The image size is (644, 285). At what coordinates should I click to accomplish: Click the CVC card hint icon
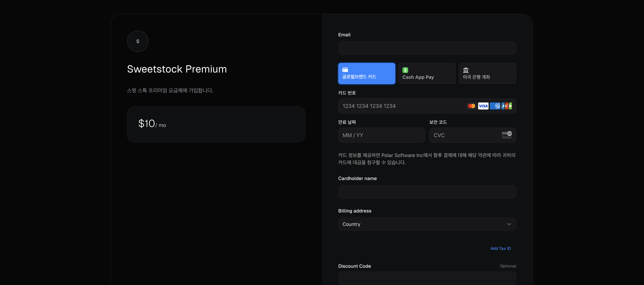point(507,135)
